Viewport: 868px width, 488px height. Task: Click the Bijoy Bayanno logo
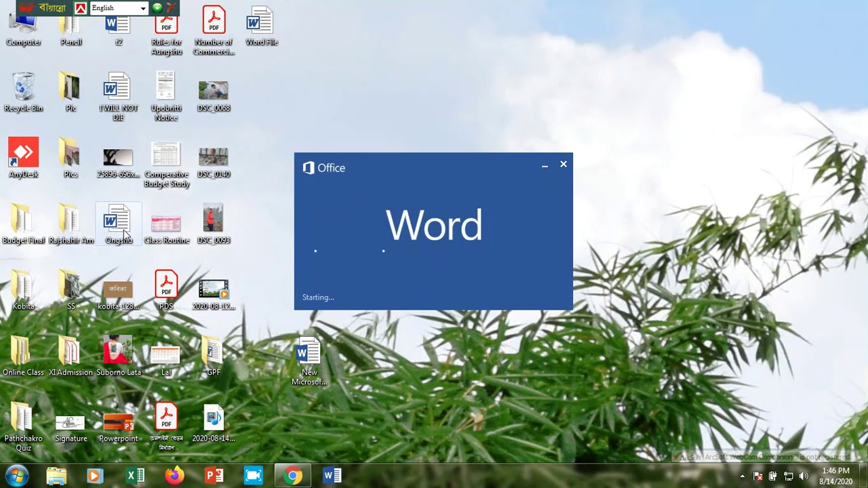(43, 8)
